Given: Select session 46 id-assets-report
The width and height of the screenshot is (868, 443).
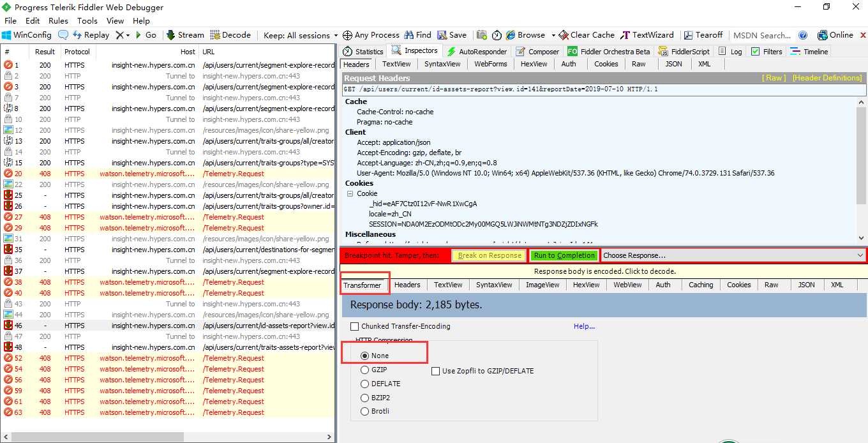Looking at the screenshot, I should point(168,326).
